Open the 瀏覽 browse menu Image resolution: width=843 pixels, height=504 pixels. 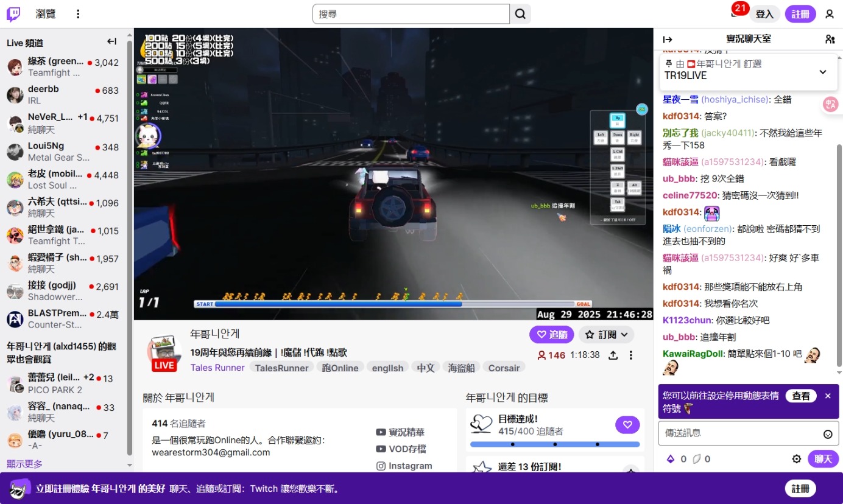tap(46, 14)
